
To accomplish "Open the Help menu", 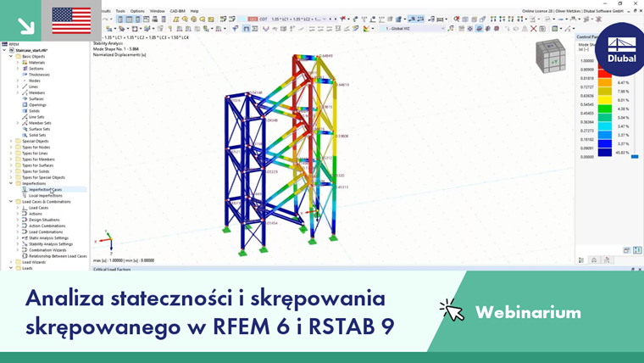I will click(x=194, y=11).
